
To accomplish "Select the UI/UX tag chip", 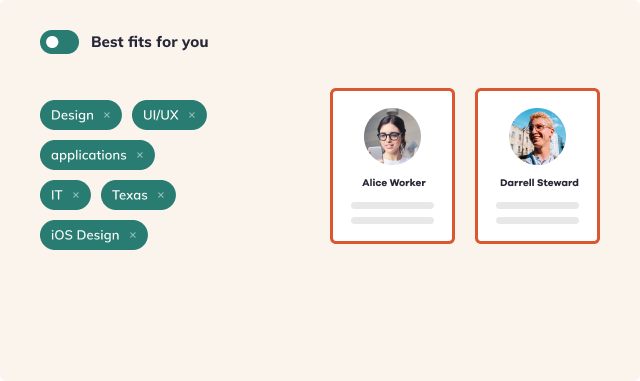I will coord(169,115).
